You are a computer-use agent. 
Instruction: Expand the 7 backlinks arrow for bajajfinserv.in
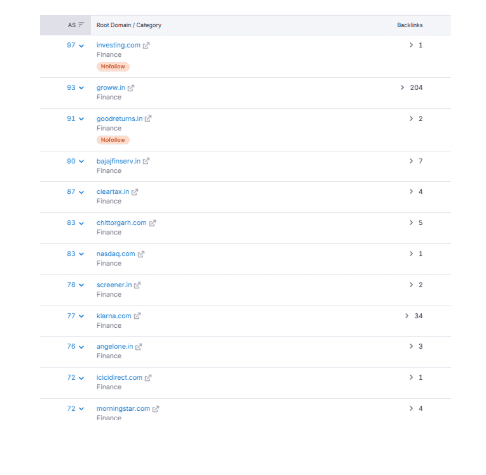(x=411, y=161)
